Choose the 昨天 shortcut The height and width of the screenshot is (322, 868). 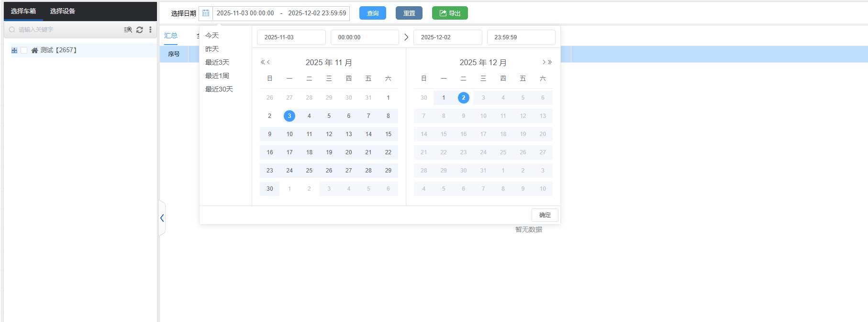point(212,49)
